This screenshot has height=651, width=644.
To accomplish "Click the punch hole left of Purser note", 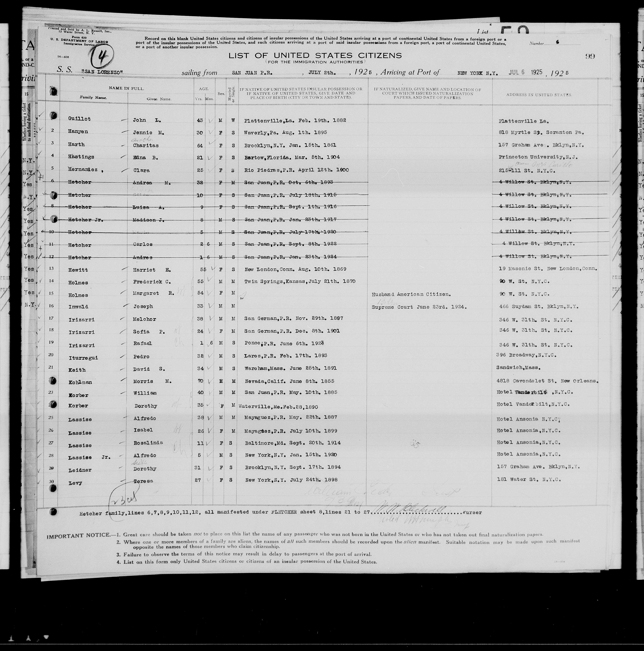I will click(x=53, y=512).
